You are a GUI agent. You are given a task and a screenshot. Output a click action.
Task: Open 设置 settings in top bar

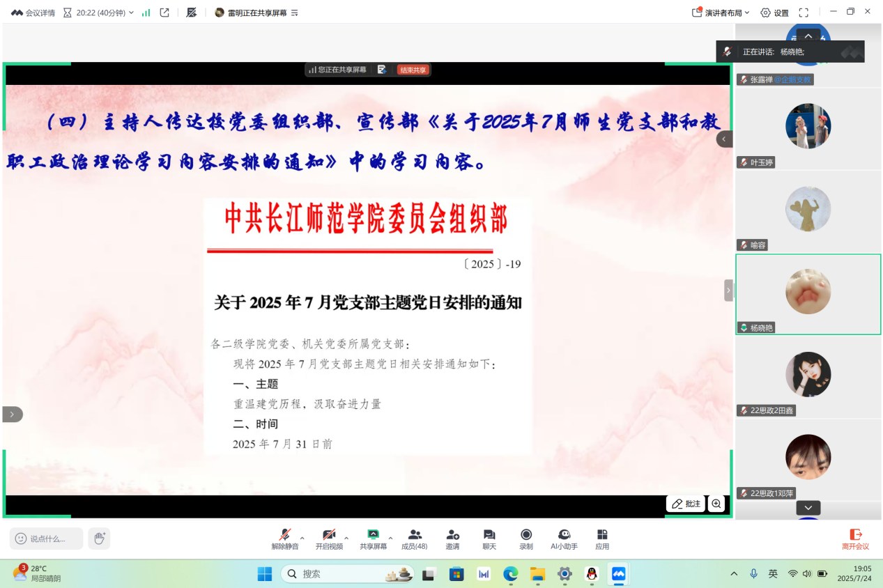(x=775, y=13)
